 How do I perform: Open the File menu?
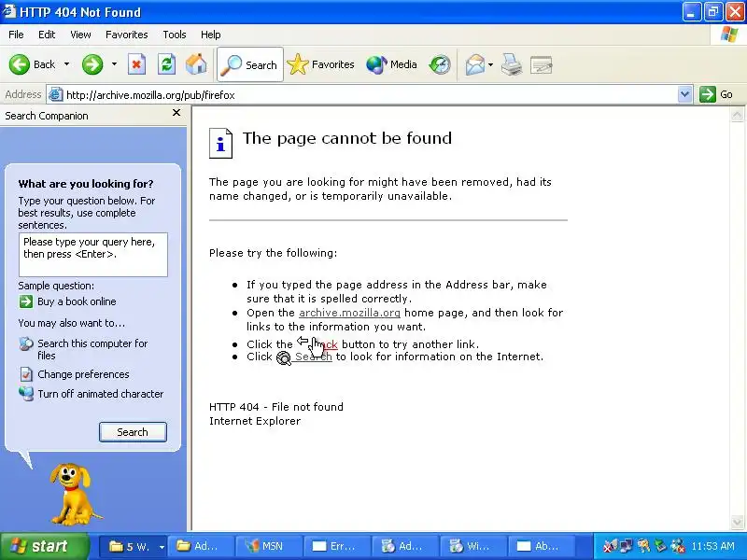point(16,35)
